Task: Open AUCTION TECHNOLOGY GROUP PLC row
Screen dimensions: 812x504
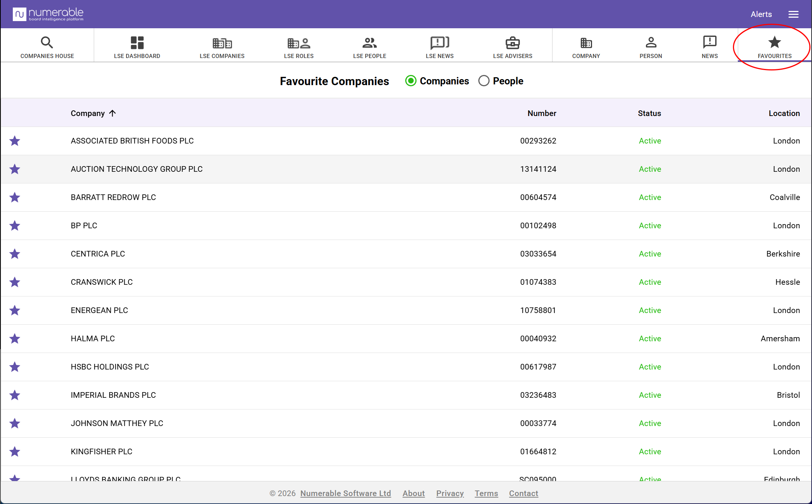Action: pos(406,169)
